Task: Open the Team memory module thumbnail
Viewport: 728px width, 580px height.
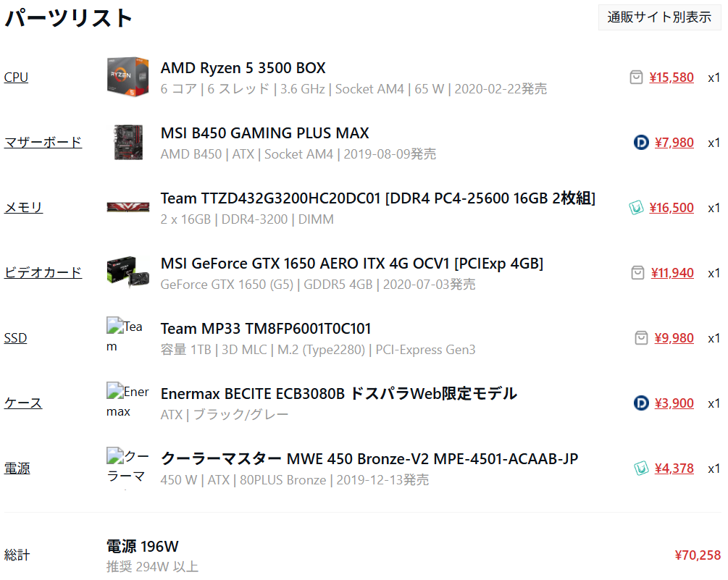Action: tap(127, 207)
